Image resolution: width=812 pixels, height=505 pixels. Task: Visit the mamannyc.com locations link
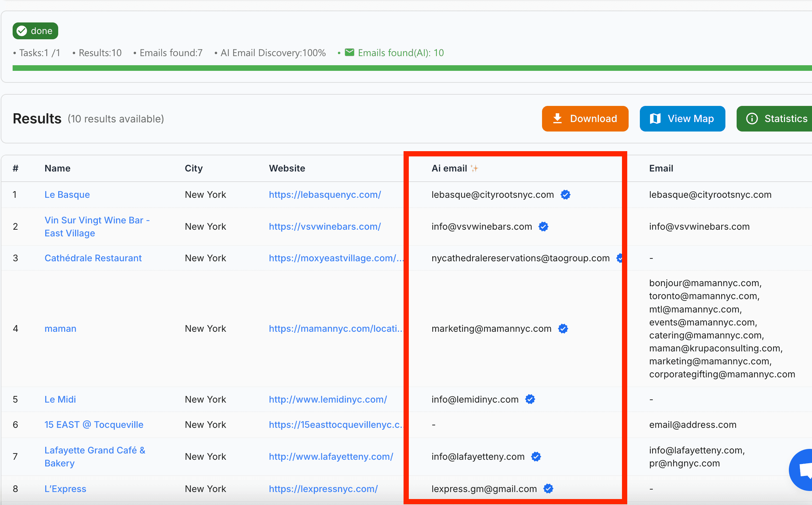(336, 329)
